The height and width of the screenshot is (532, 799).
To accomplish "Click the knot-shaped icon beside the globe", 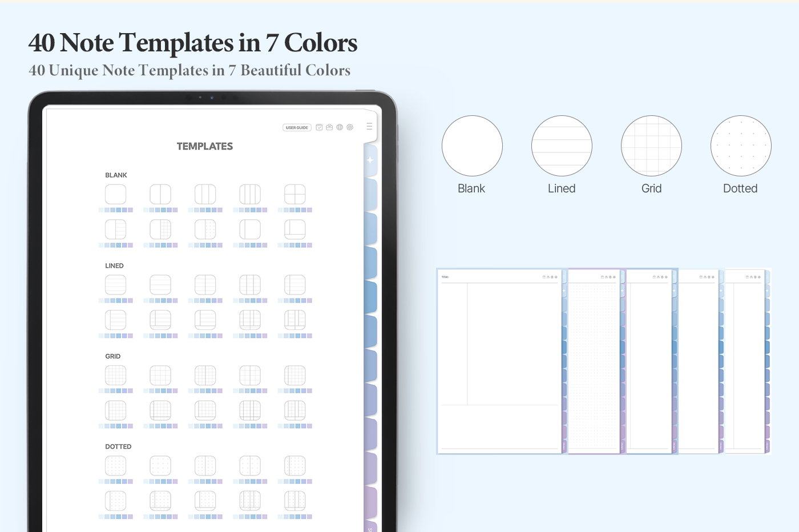I will 350,127.
